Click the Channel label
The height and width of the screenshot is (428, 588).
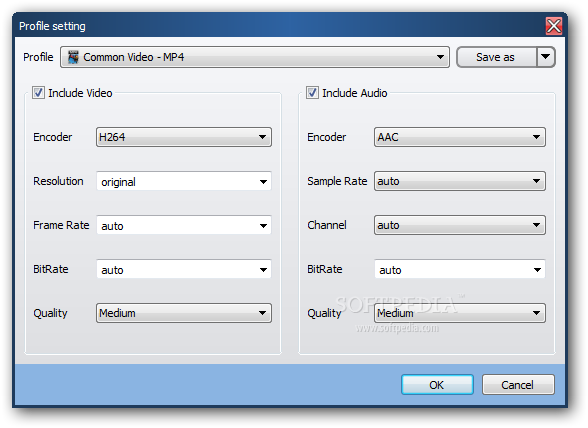point(327,225)
